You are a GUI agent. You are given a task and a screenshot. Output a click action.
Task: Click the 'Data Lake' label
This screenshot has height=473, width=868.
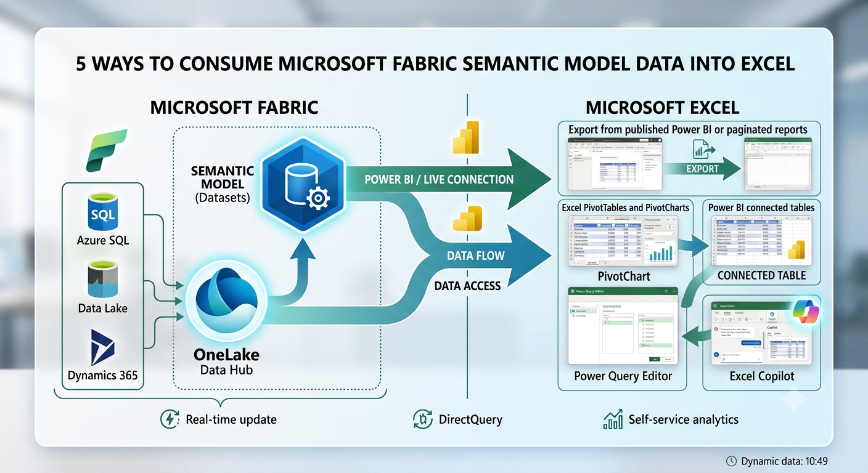point(103,308)
